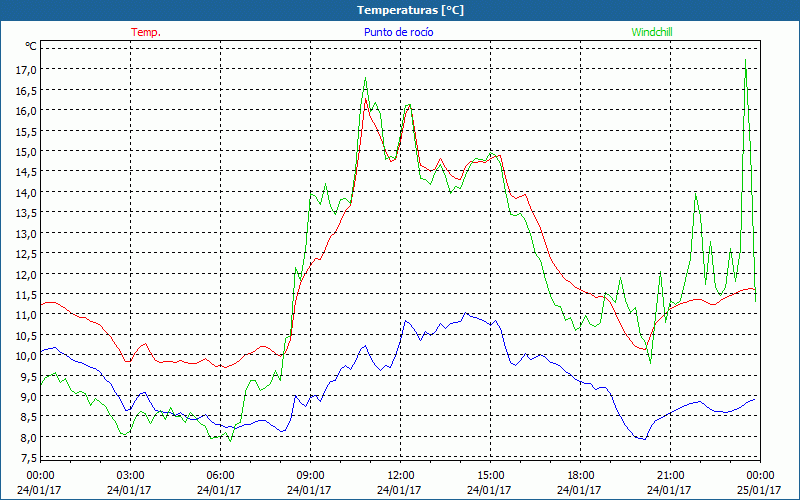
Task: Click the 12:00 time axis label
Action: tap(400, 475)
